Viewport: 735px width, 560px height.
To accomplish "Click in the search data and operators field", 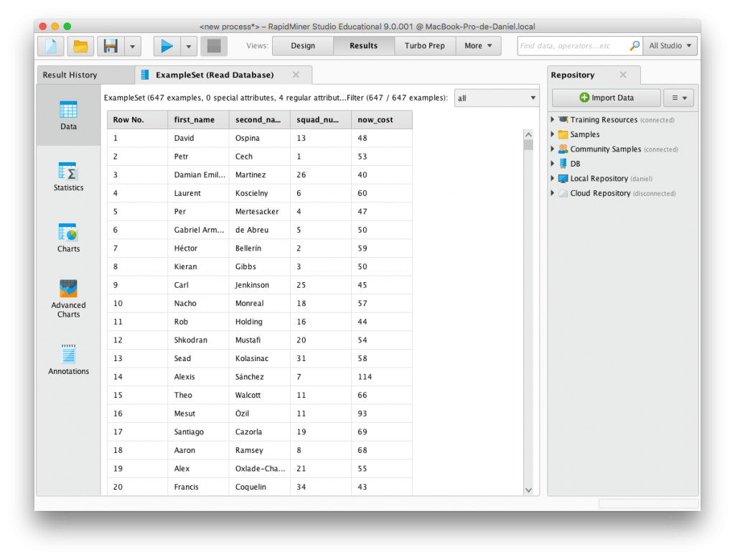I will 574,46.
